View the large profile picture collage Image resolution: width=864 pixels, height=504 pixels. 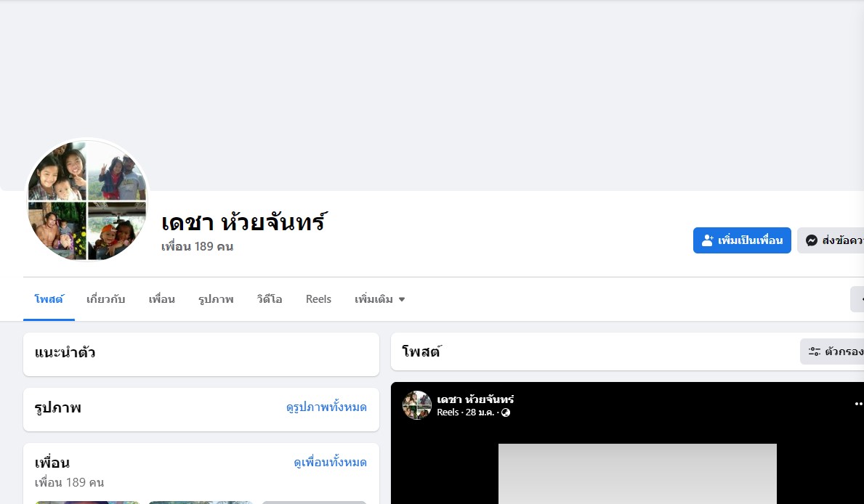(87, 200)
